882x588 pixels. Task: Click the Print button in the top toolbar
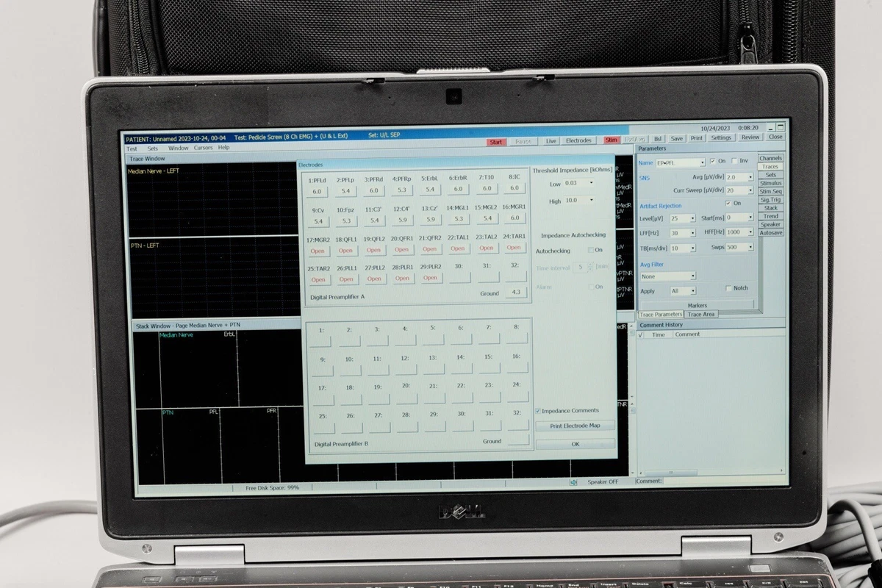coord(696,137)
